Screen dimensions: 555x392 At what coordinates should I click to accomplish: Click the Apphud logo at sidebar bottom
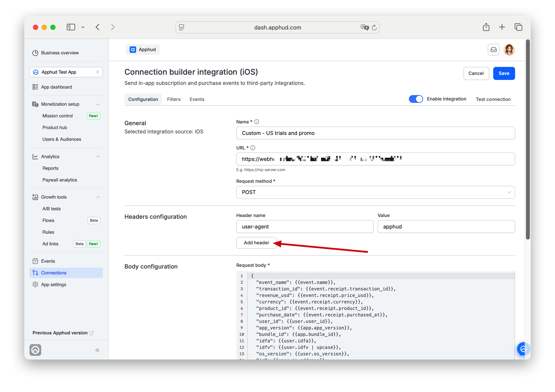pyautogui.click(x=35, y=350)
